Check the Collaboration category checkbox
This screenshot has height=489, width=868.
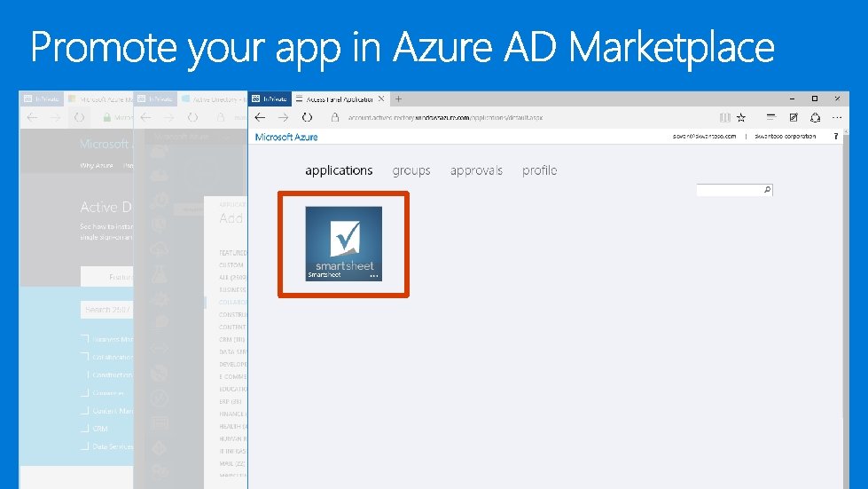pyautogui.click(x=85, y=356)
